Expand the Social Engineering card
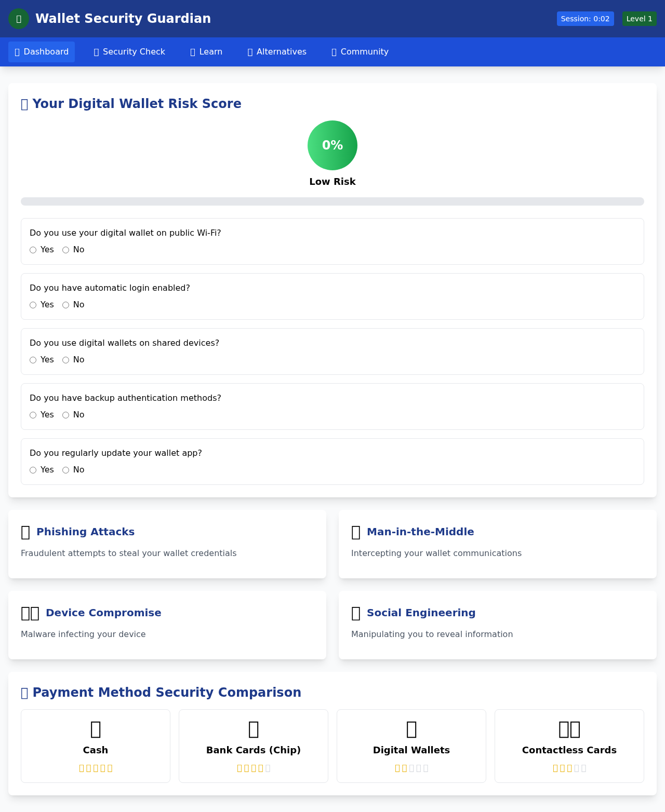 [497, 625]
